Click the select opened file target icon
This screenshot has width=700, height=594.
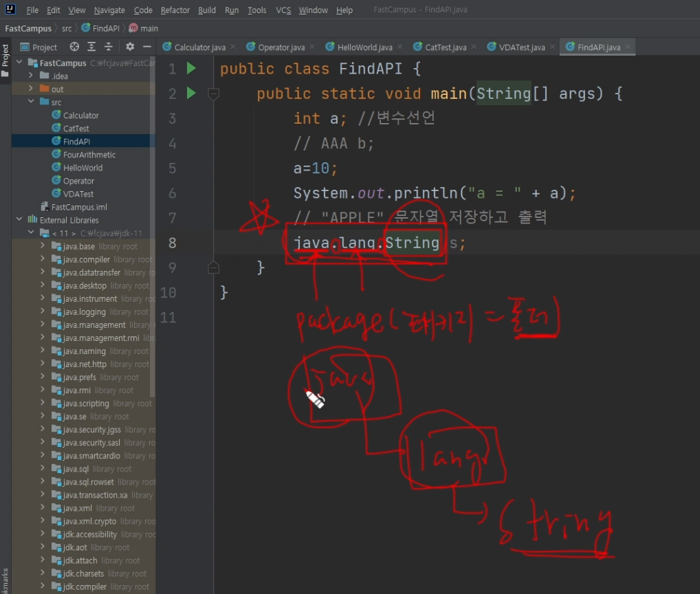(74, 47)
